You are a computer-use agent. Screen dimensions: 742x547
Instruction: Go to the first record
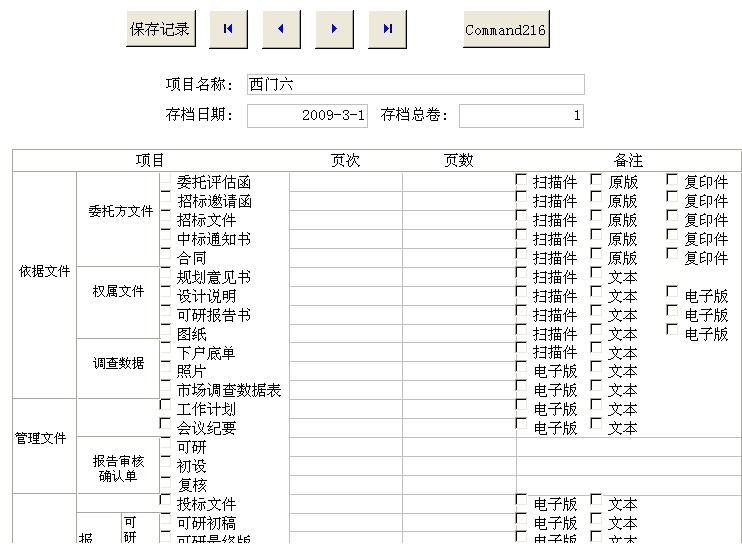tap(228, 29)
